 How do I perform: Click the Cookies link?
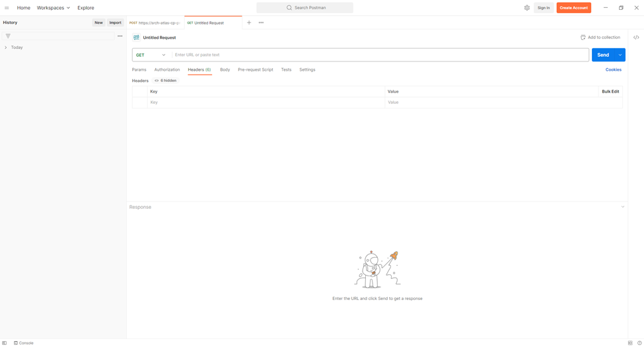[613, 69]
